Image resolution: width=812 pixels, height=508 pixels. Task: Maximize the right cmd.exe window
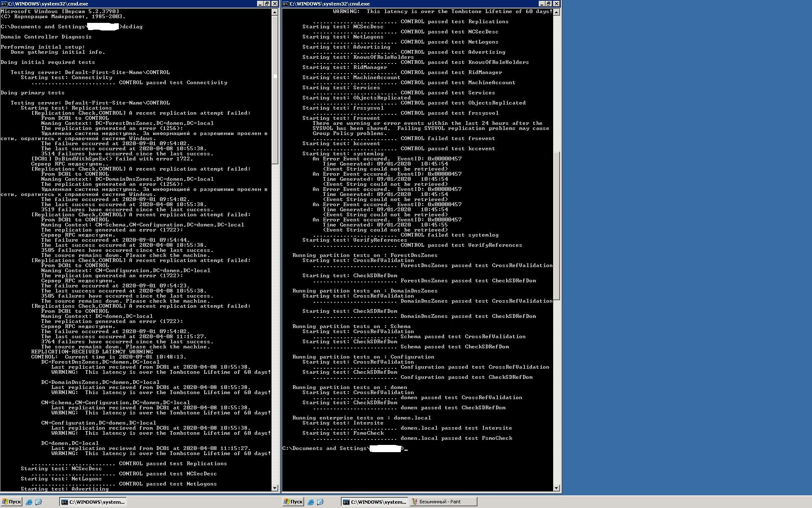point(549,4)
